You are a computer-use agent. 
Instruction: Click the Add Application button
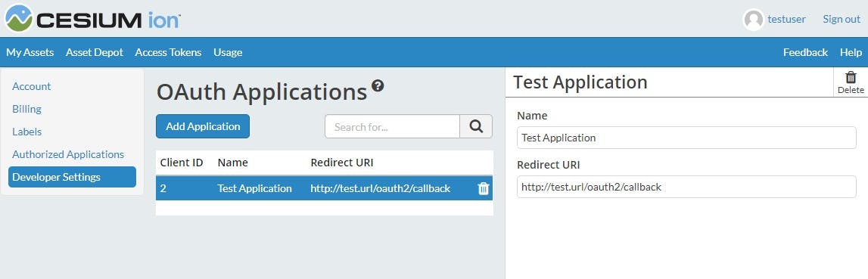click(203, 126)
